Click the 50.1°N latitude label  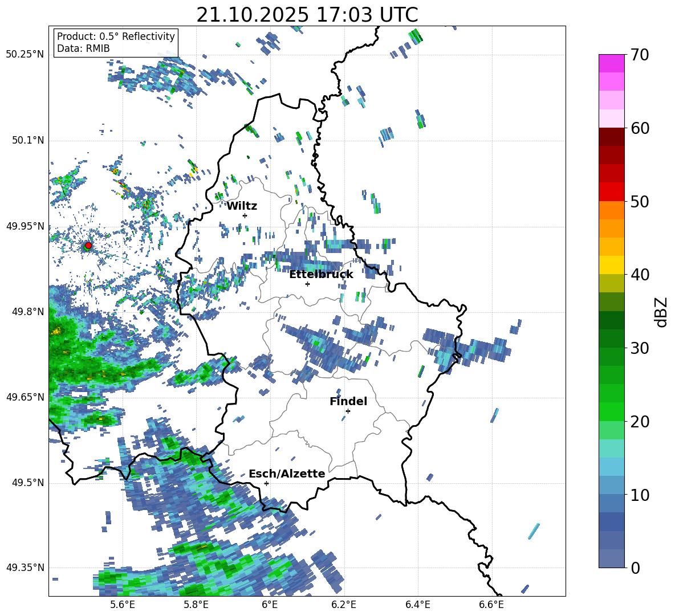click(x=28, y=140)
